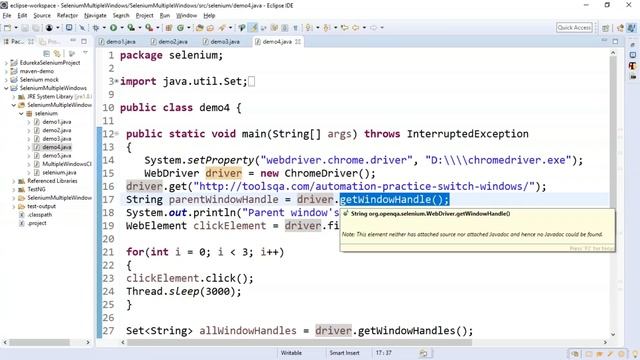
Task: Select the .project file
Action: (x=37, y=223)
